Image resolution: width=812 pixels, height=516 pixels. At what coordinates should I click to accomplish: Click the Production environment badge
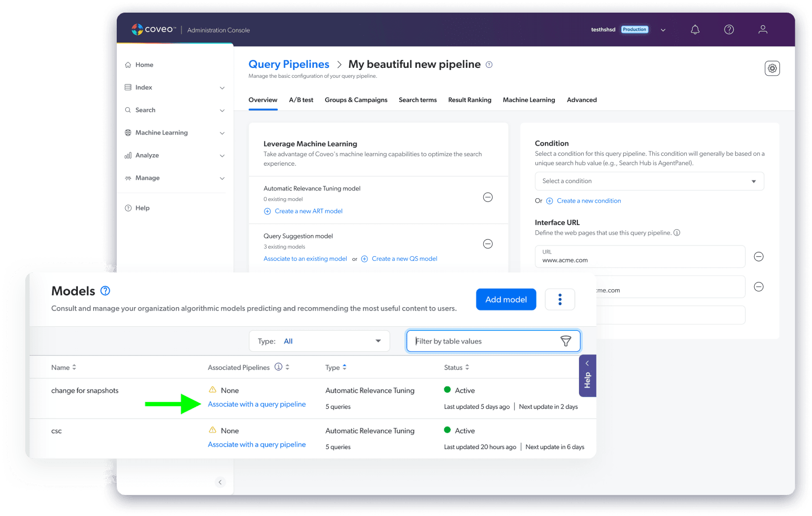point(635,29)
